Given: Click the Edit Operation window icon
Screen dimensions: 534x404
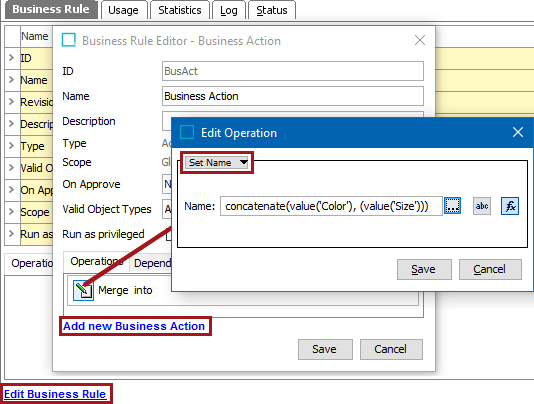Looking at the screenshot, I should coord(187,132).
